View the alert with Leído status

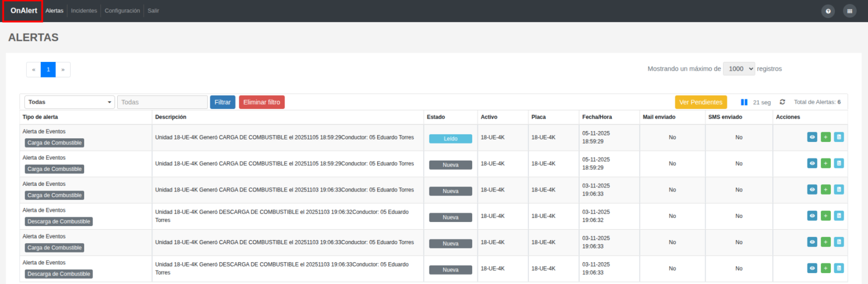812,137
